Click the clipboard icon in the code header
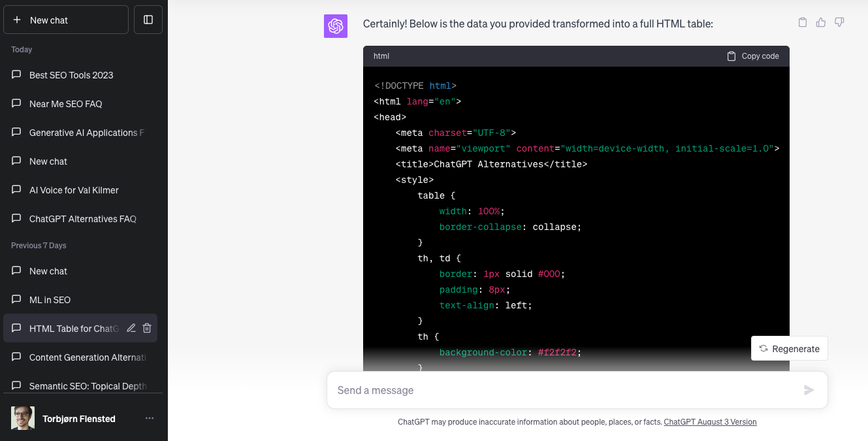This screenshot has width=868, height=441. pyautogui.click(x=731, y=56)
